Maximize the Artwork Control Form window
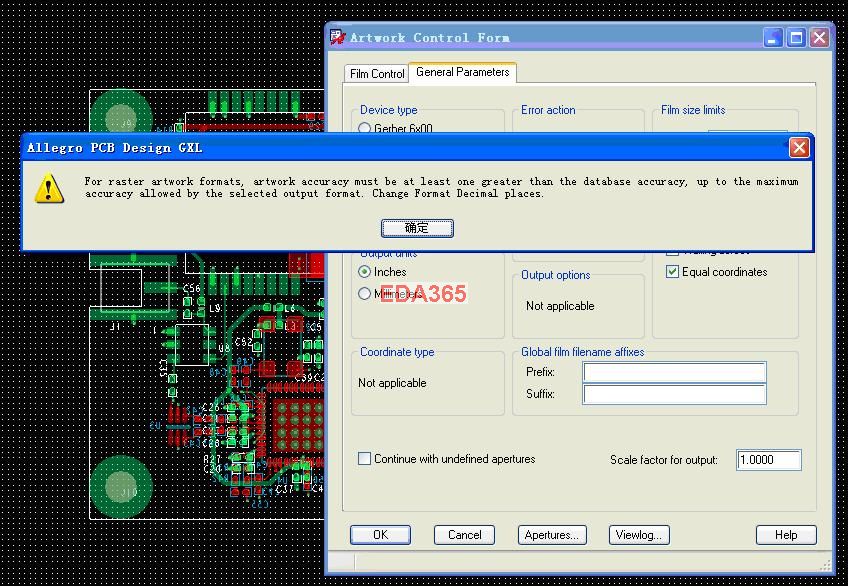 [x=796, y=38]
